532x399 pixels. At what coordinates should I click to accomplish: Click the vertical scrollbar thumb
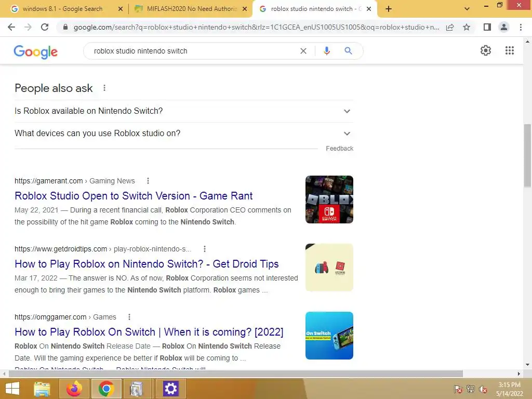point(527,155)
